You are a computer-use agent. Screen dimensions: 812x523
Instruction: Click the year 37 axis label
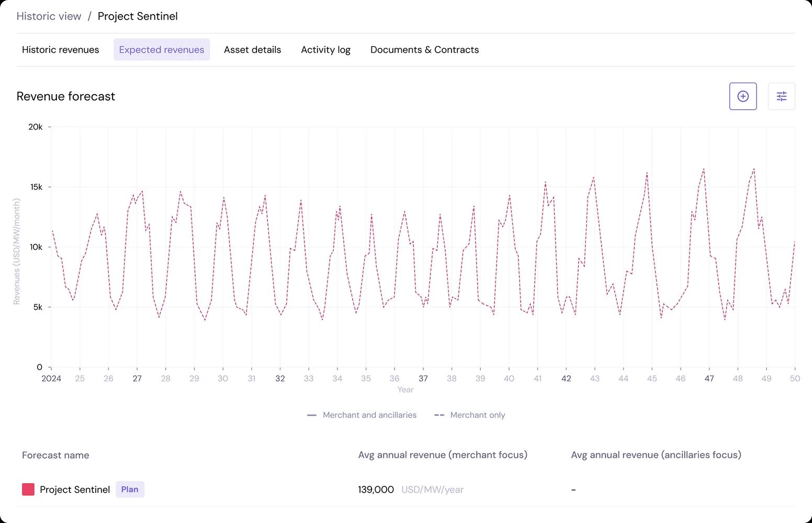[x=423, y=379]
